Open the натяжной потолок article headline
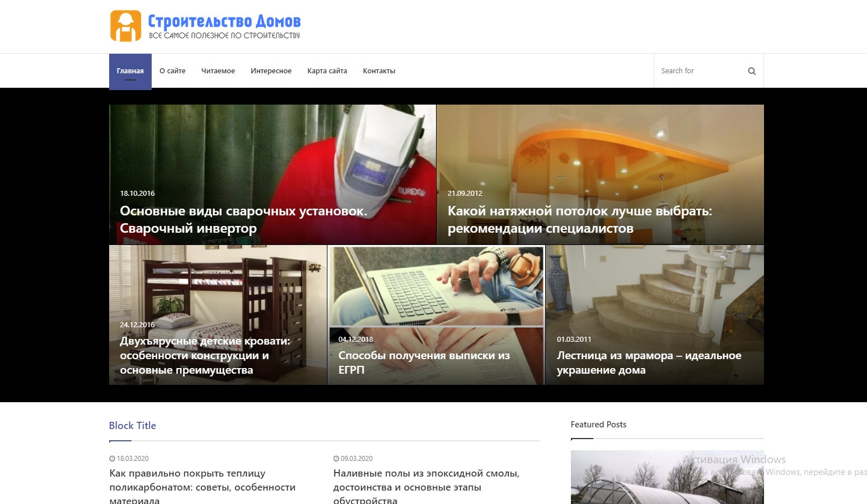Image resolution: width=867 pixels, height=504 pixels. pyautogui.click(x=580, y=220)
